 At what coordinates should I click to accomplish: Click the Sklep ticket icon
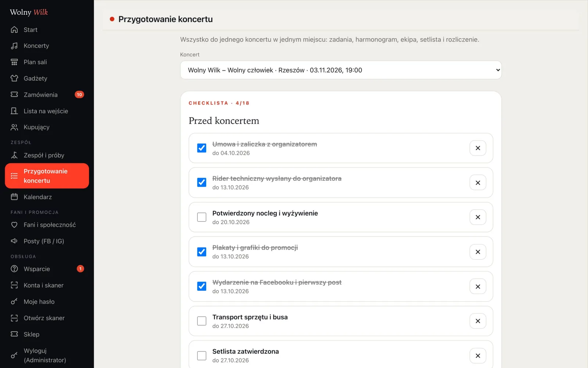point(14,334)
